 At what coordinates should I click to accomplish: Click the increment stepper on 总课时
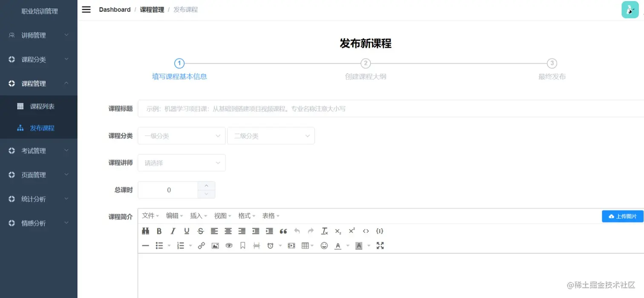(207, 185)
